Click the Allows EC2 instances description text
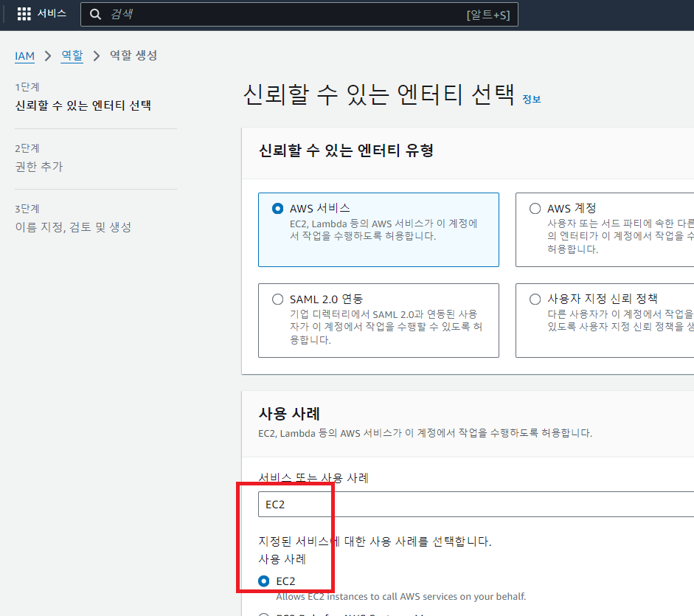The image size is (694, 616). [x=401, y=597]
